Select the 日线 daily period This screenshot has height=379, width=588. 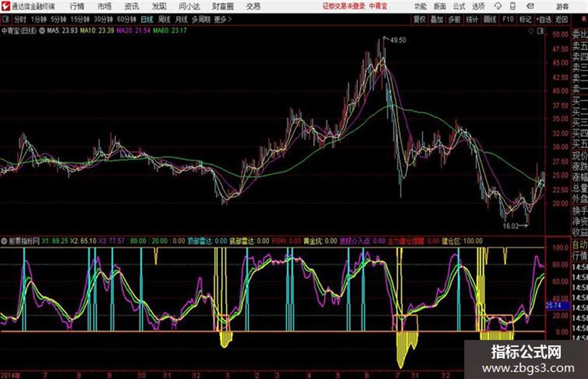[x=147, y=19]
